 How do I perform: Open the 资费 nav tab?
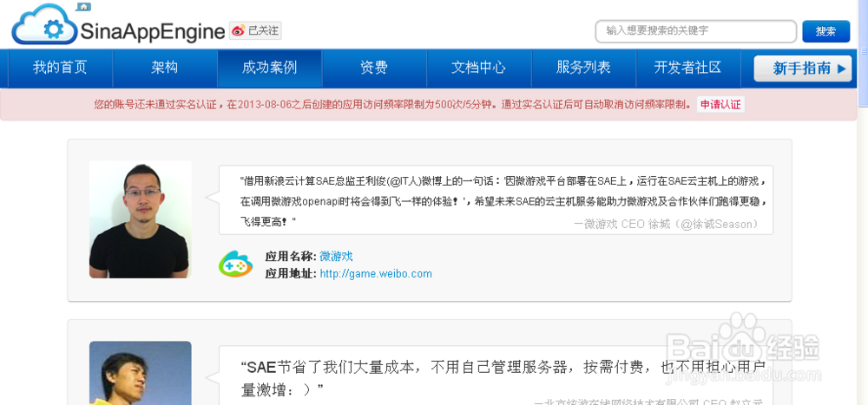(x=374, y=68)
